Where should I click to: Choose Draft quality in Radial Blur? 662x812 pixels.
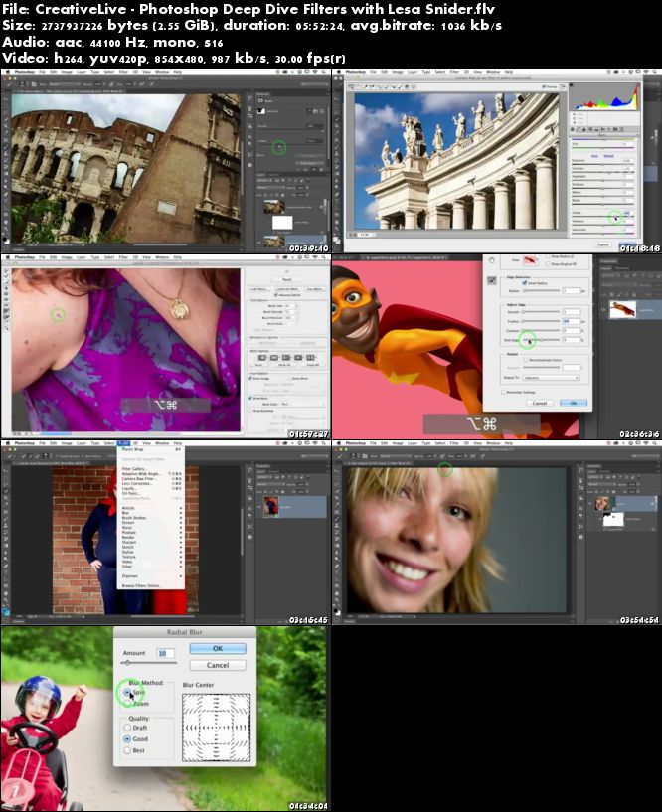pos(127,728)
